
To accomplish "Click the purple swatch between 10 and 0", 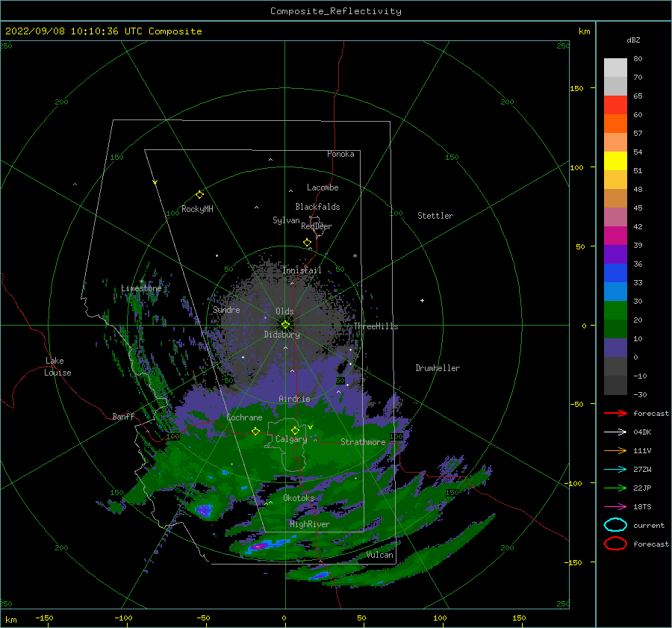I will (x=615, y=347).
